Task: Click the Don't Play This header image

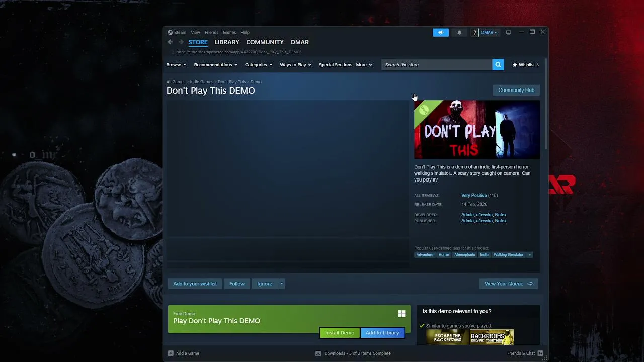Action: [477, 130]
